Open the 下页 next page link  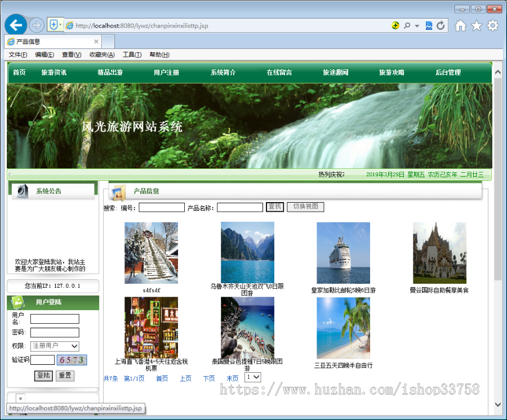(209, 378)
